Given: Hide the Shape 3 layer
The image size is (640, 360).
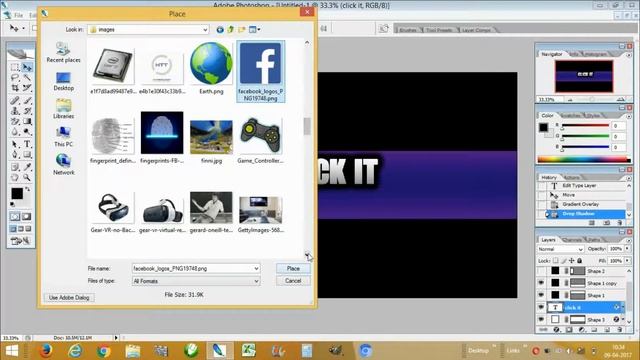Looking at the screenshot, I should tap(542, 319).
